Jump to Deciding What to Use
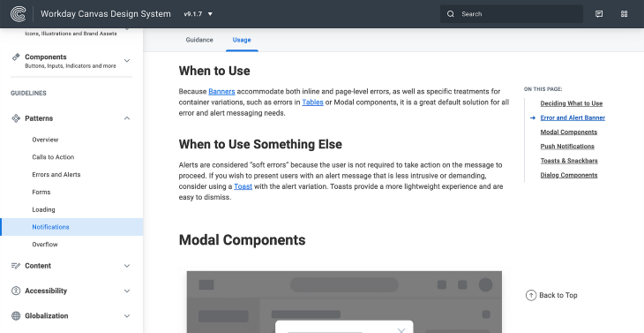 click(x=572, y=103)
